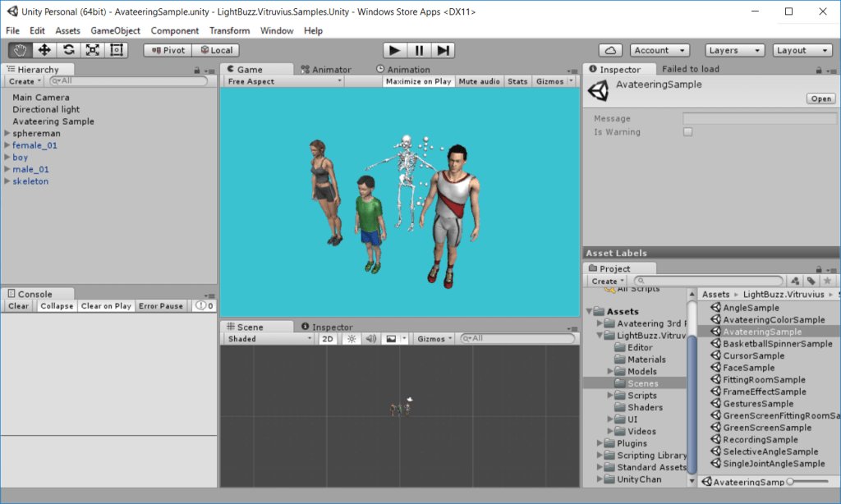Select the Move tool
Viewport: 841px width, 504px height.
tap(44, 50)
